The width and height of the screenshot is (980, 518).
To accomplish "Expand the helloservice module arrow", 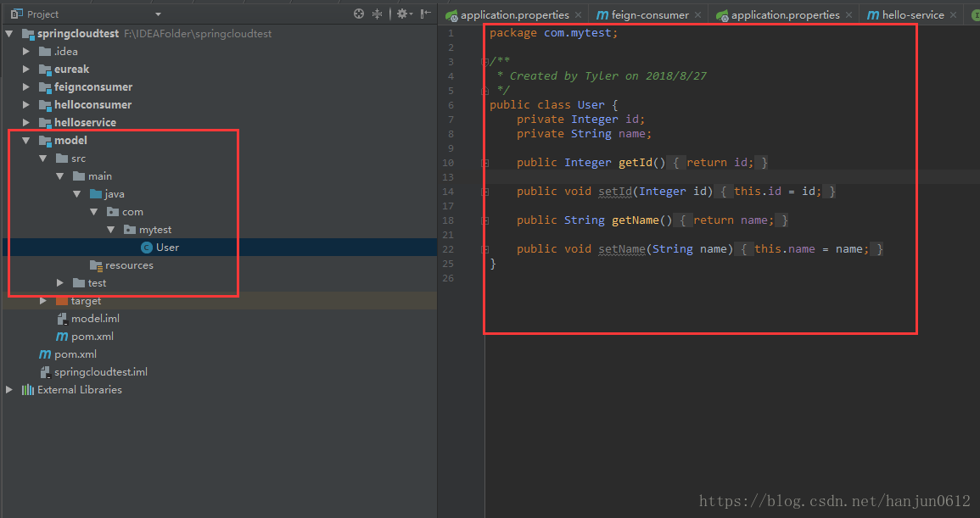I will coord(26,122).
